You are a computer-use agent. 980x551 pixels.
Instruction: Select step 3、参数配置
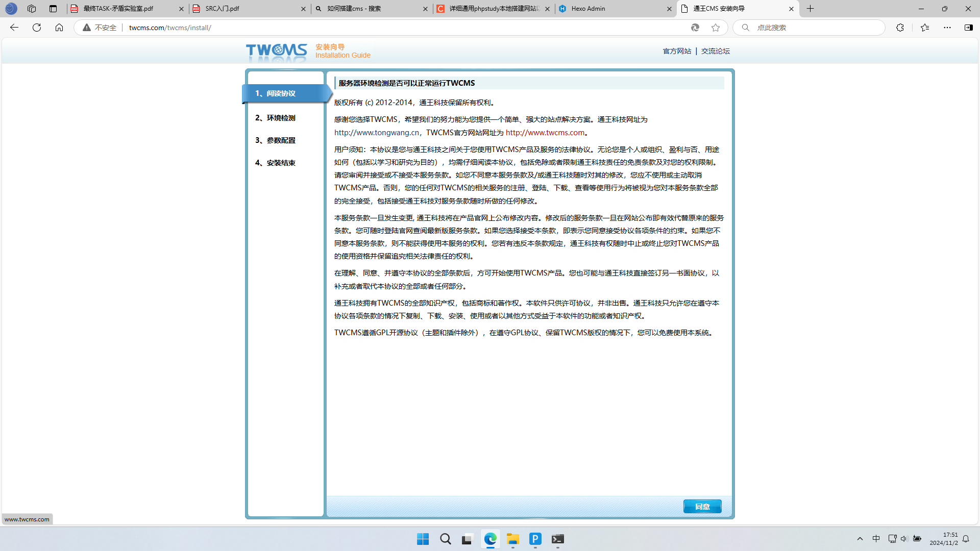[x=275, y=140]
